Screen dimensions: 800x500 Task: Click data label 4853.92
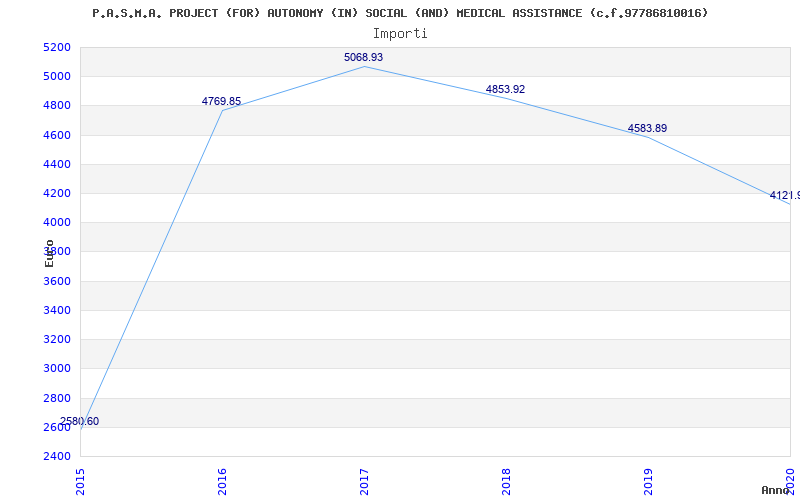[505, 89]
